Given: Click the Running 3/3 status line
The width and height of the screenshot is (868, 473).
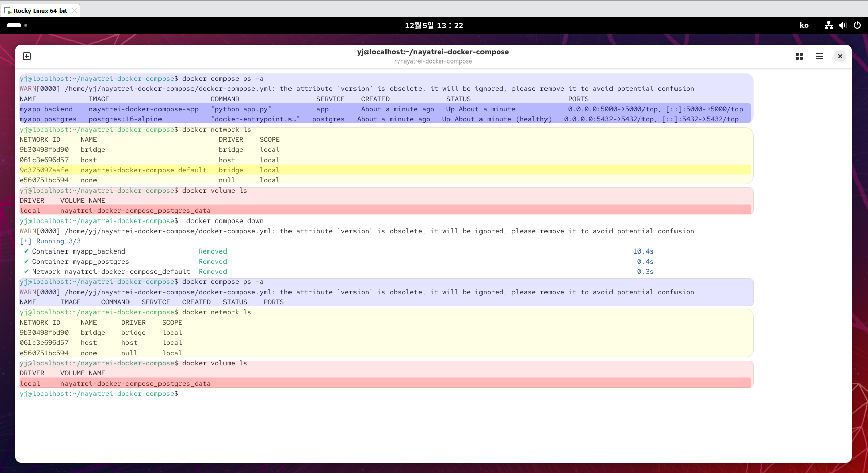Looking at the screenshot, I should (50, 241).
